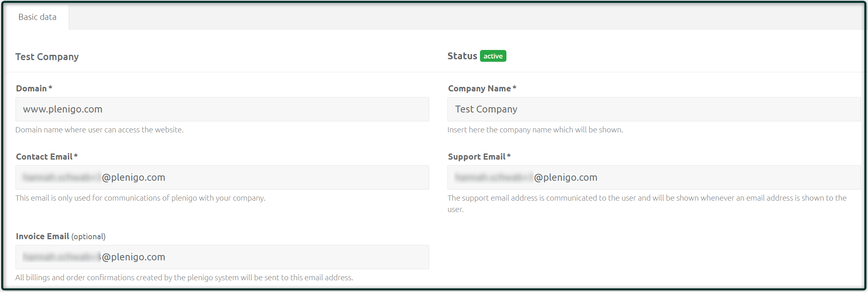Click the Contact Email label
The image size is (868, 292).
(x=47, y=157)
